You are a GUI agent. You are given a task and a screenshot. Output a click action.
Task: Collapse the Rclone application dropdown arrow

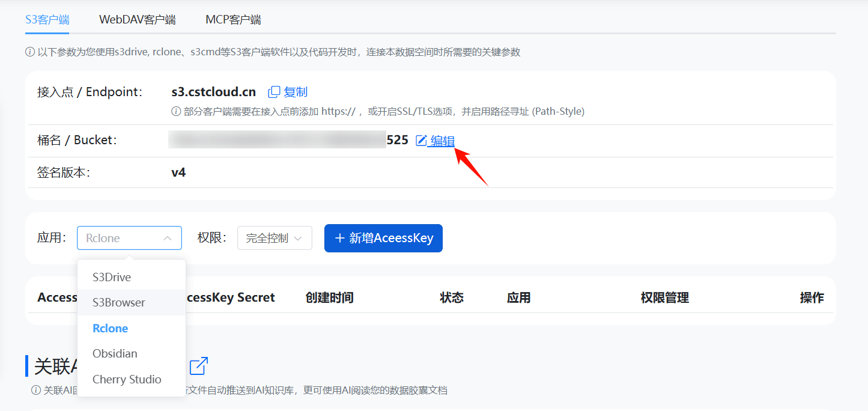168,238
